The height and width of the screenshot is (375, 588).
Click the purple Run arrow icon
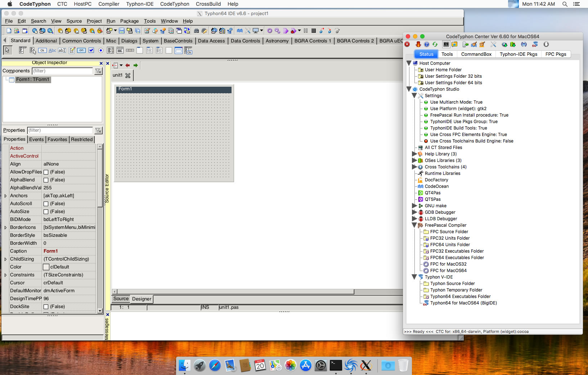pos(286,31)
